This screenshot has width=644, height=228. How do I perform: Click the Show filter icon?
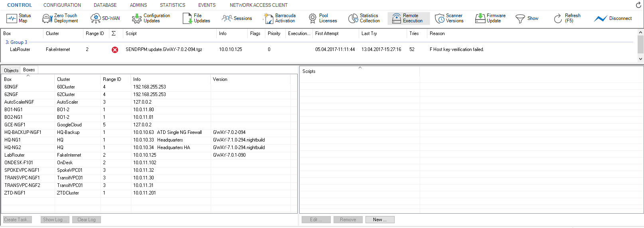[x=520, y=19]
